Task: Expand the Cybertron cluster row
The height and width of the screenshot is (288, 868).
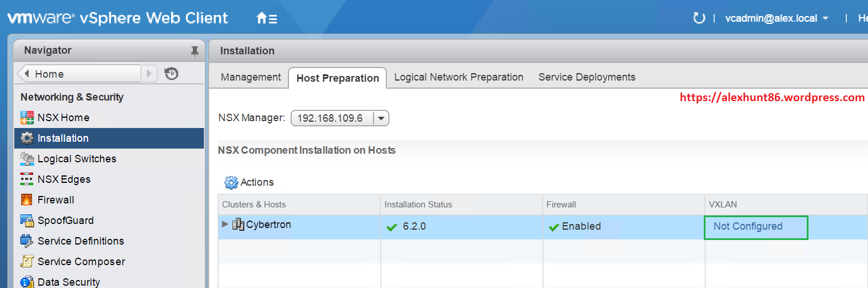Action: tap(225, 224)
